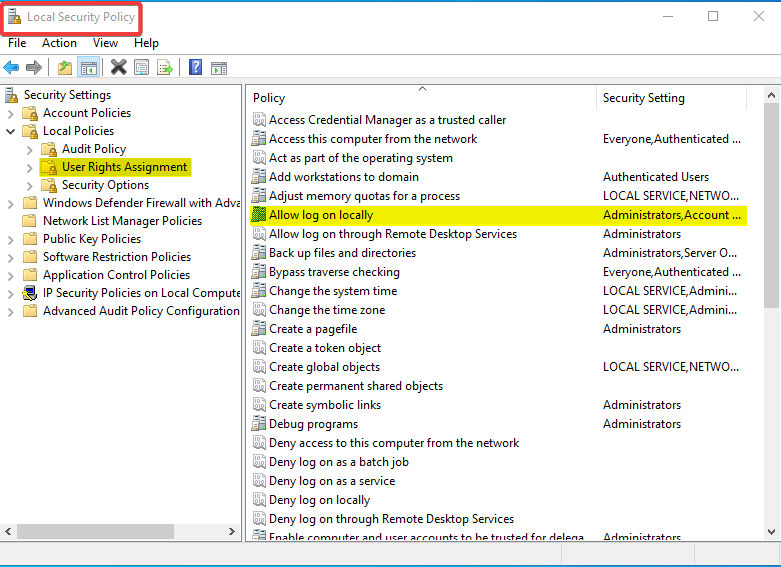Expand the Public Key Policies node
Viewport: 781px width, 567px height.
point(10,240)
